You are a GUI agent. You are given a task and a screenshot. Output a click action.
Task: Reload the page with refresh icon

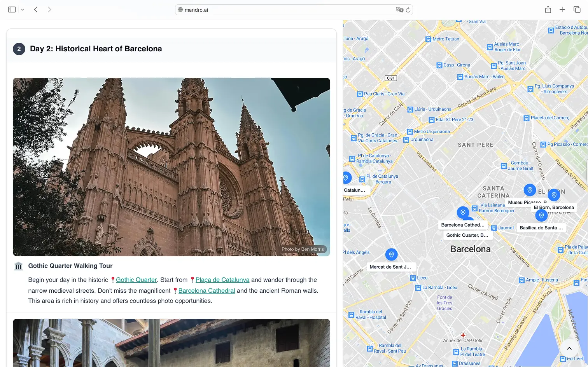[408, 10]
